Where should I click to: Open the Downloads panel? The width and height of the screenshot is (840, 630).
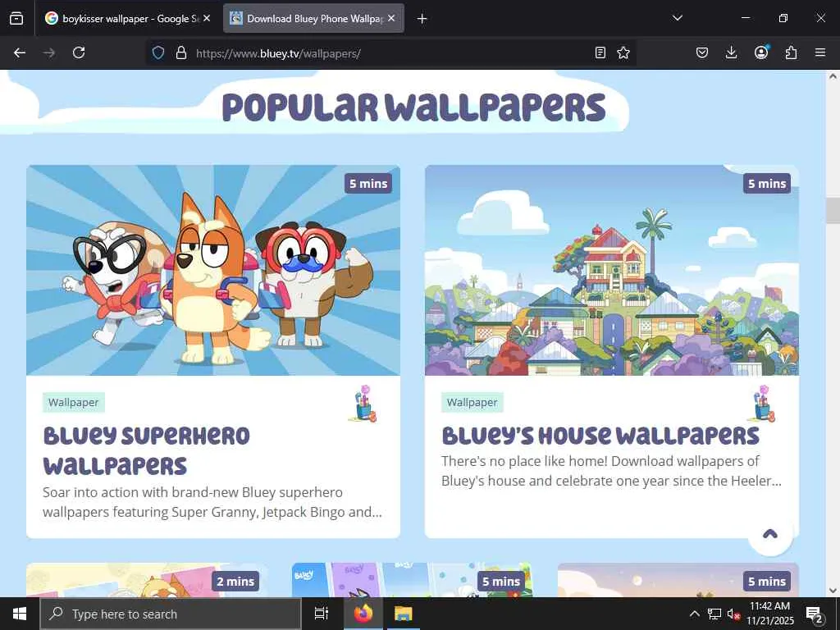(x=731, y=52)
